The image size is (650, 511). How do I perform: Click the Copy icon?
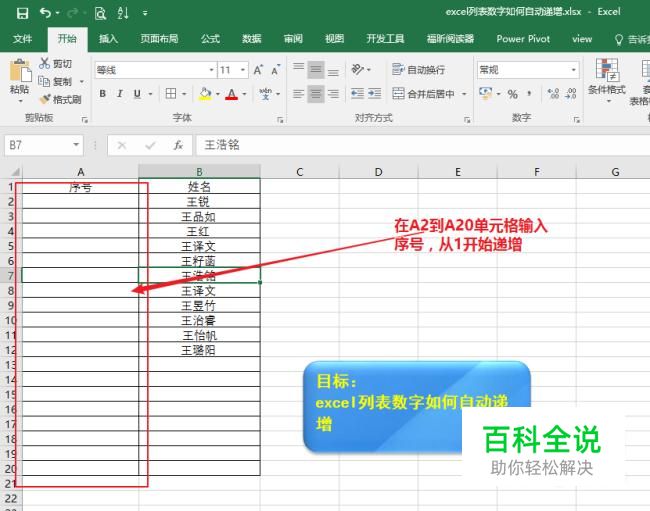pyautogui.click(x=44, y=81)
